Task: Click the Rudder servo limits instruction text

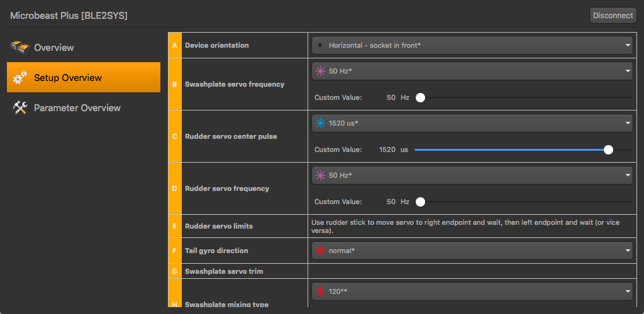Action: coord(465,226)
